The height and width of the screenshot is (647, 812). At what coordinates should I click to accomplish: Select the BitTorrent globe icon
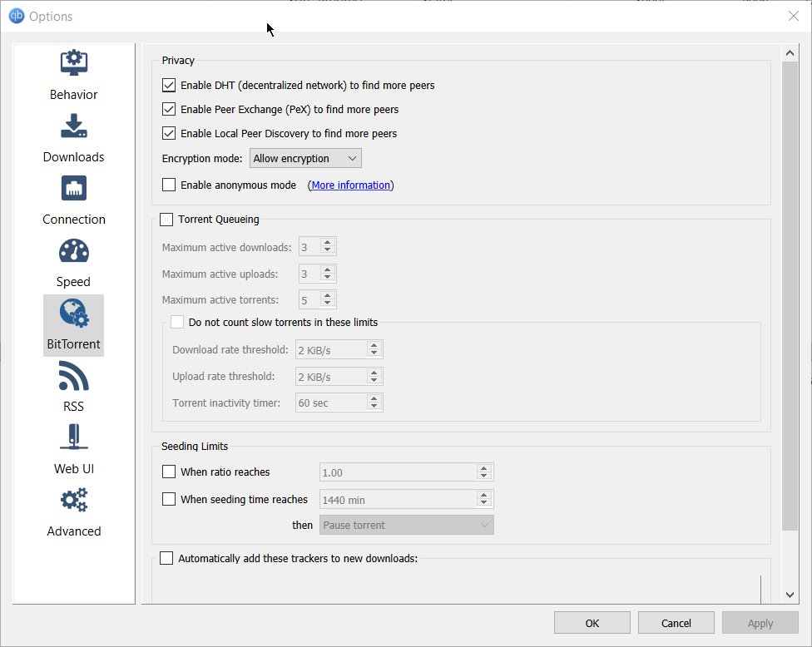73,314
